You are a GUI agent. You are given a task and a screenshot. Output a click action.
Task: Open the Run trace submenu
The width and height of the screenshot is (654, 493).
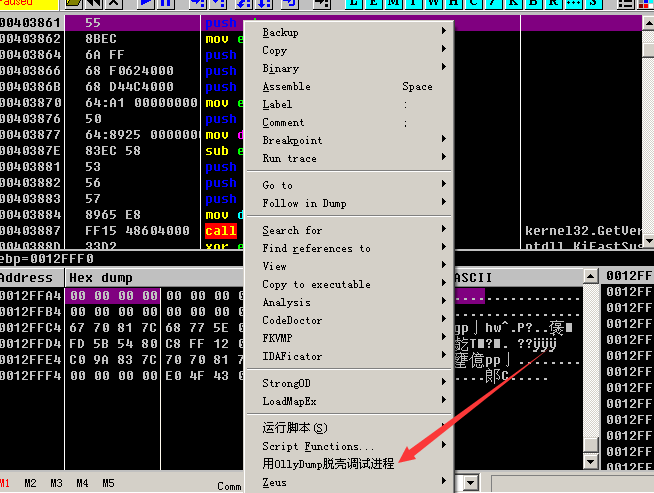click(349, 158)
